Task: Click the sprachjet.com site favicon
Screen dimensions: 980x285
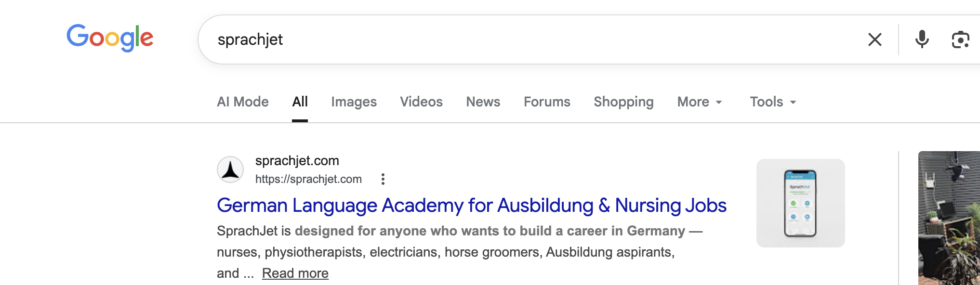Action: [230, 169]
